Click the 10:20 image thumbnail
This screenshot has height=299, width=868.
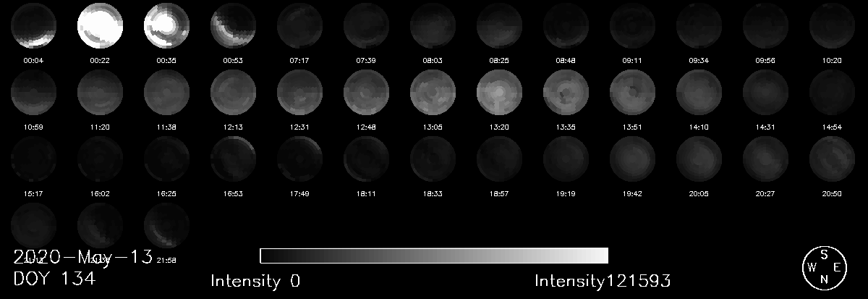831,26
